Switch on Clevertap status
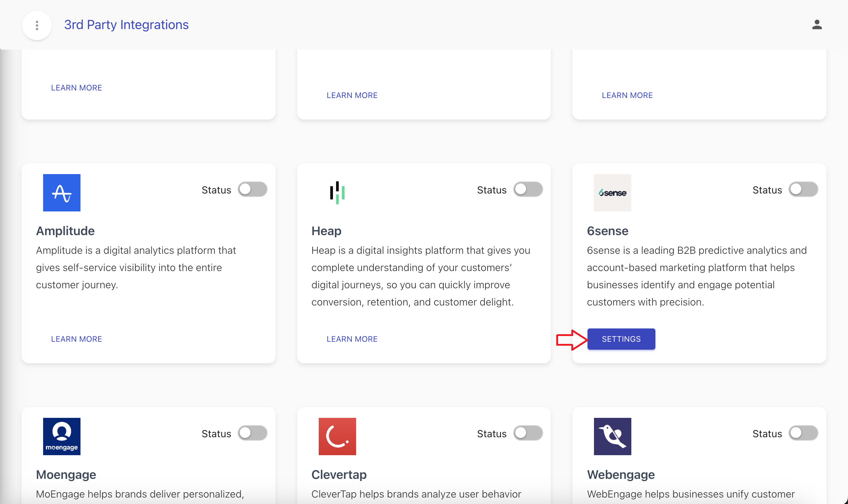 coord(528,433)
